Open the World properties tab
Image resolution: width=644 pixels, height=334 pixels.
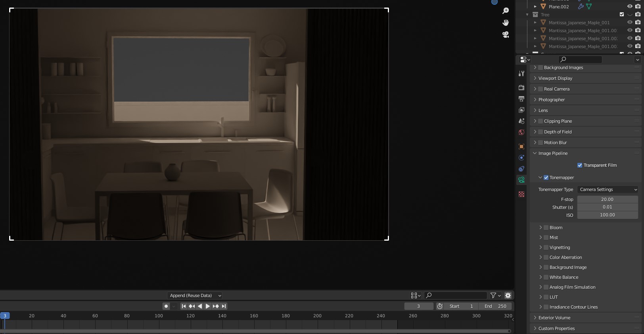point(521,132)
